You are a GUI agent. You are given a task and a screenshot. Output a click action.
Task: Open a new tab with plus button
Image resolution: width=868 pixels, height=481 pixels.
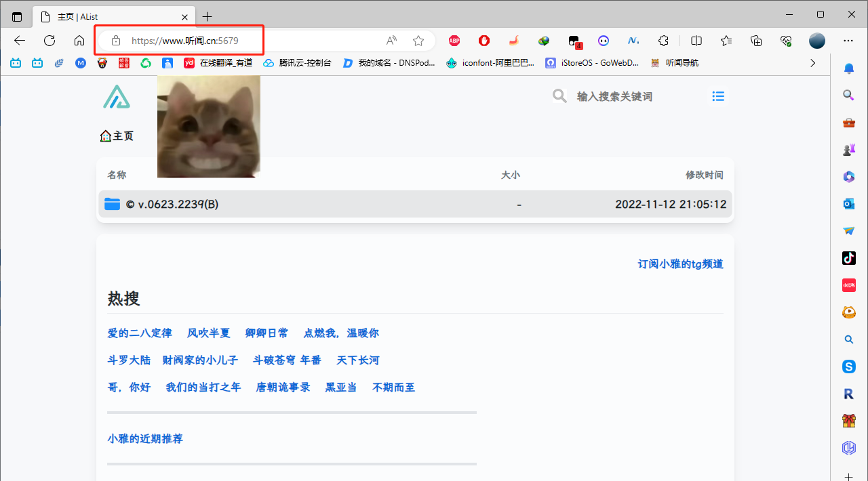[208, 16]
